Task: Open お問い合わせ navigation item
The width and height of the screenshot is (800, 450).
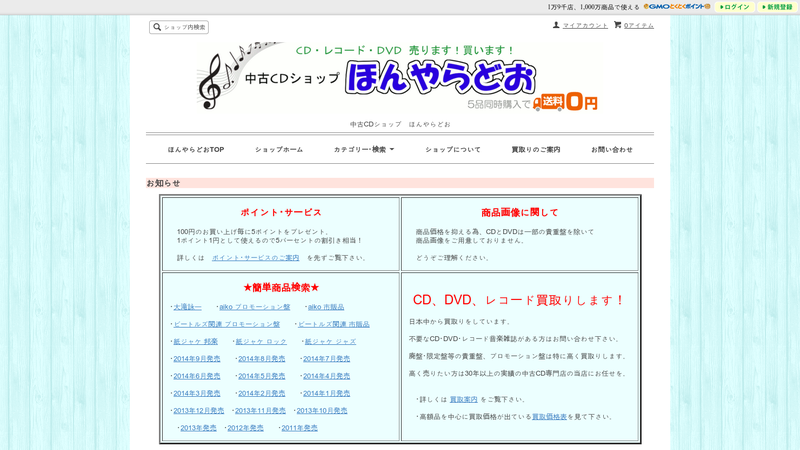Action: 612,149
